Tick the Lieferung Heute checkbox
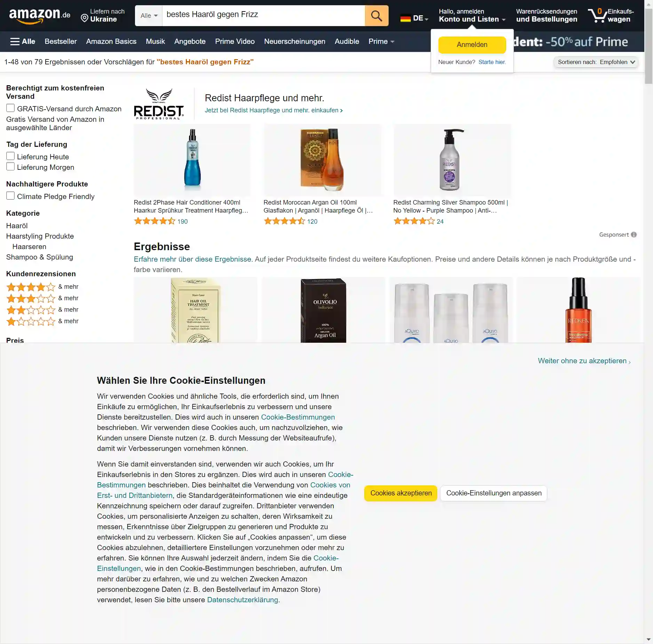The width and height of the screenshot is (653, 644). click(10, 156)
